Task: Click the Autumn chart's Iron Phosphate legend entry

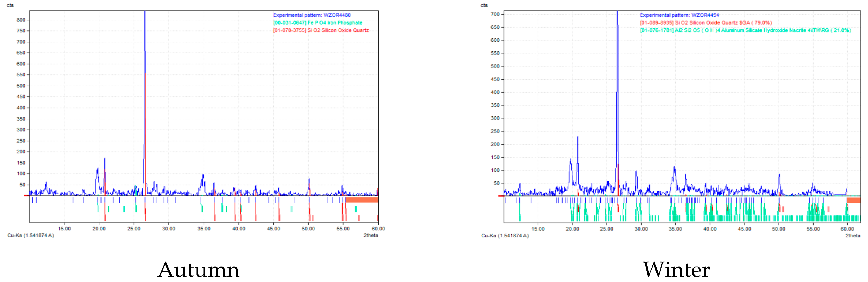Action: coord(317,23)
